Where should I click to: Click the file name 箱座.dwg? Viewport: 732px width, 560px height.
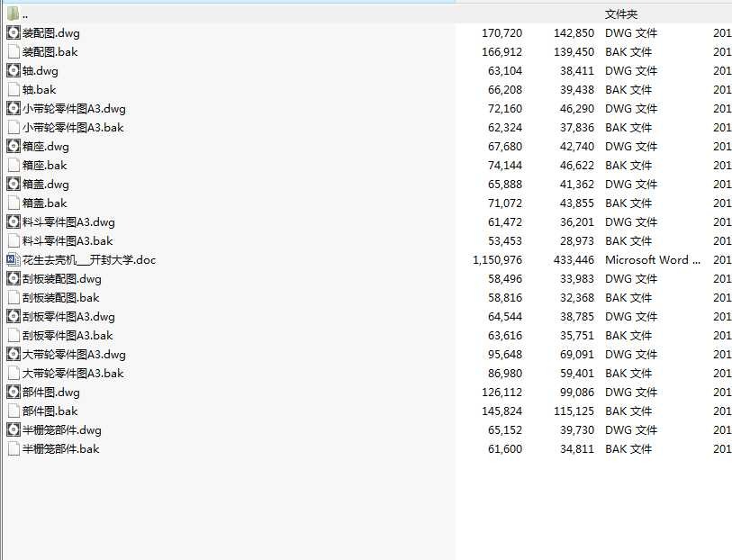pos(46,147)
